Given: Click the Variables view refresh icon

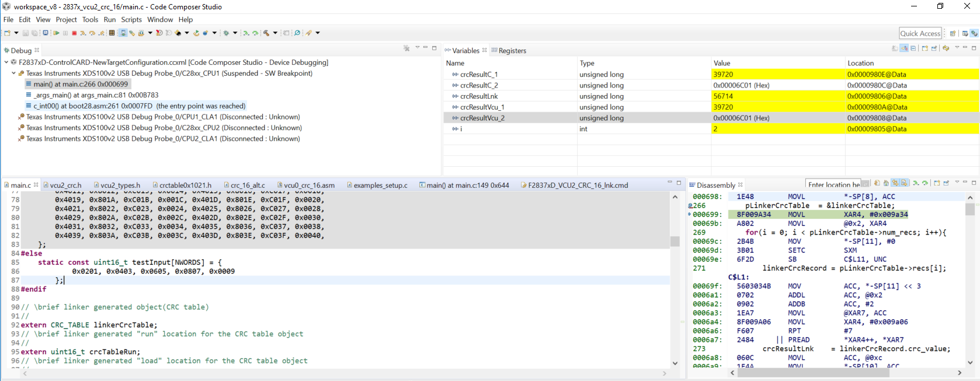Looking at the screenshot, I should tap(946, 48).
